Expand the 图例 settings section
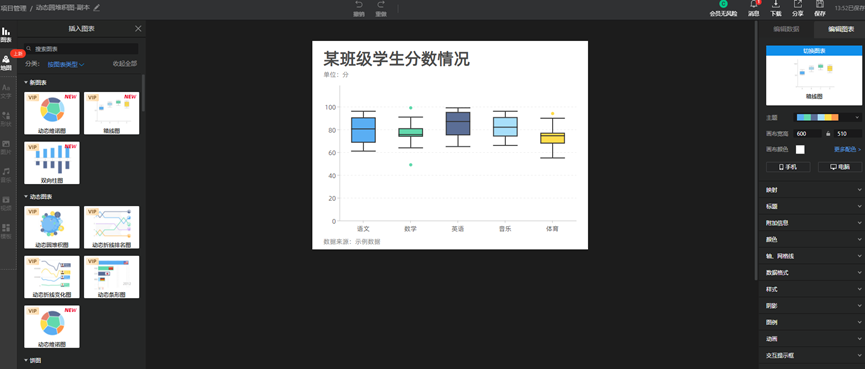Viewport: 865px width, 369px height. point(812,322)
